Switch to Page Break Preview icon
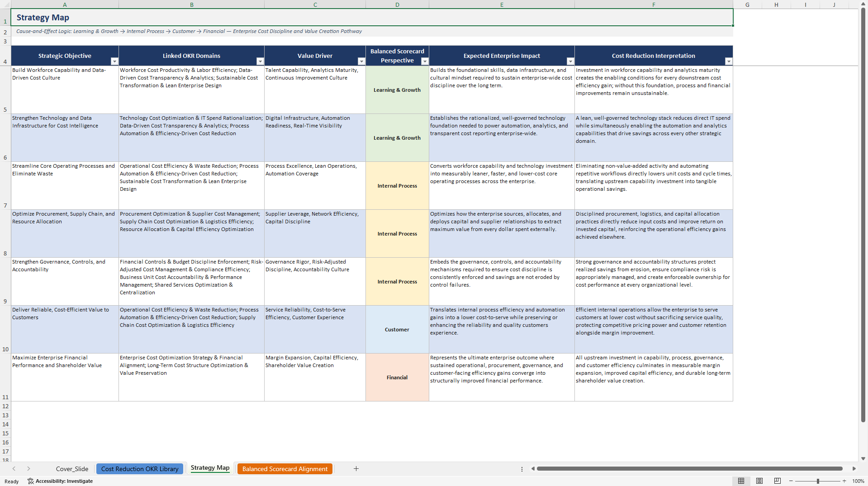This screenshot has width=868, height=486. tap(778, 481)
